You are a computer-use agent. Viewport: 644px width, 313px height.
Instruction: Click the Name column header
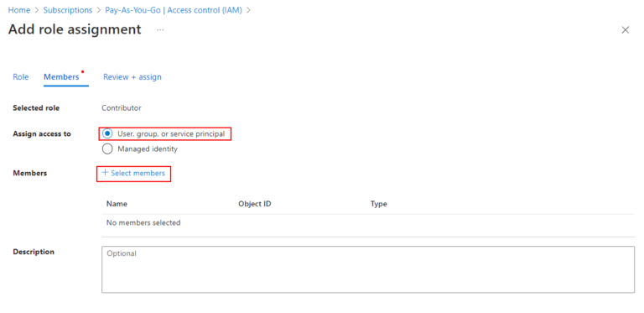117,204
